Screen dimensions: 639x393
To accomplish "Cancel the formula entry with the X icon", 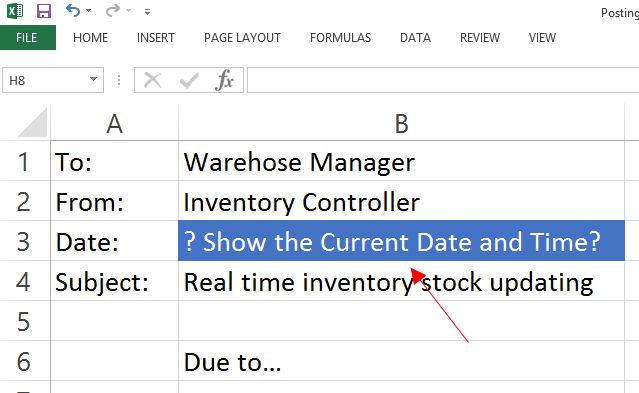I will pos(153,80).
